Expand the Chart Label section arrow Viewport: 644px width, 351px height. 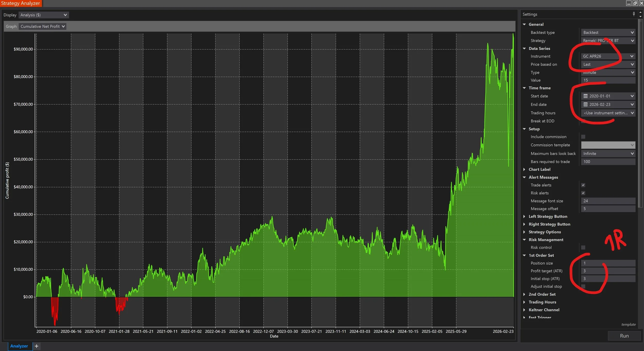(x=524, y=169)
